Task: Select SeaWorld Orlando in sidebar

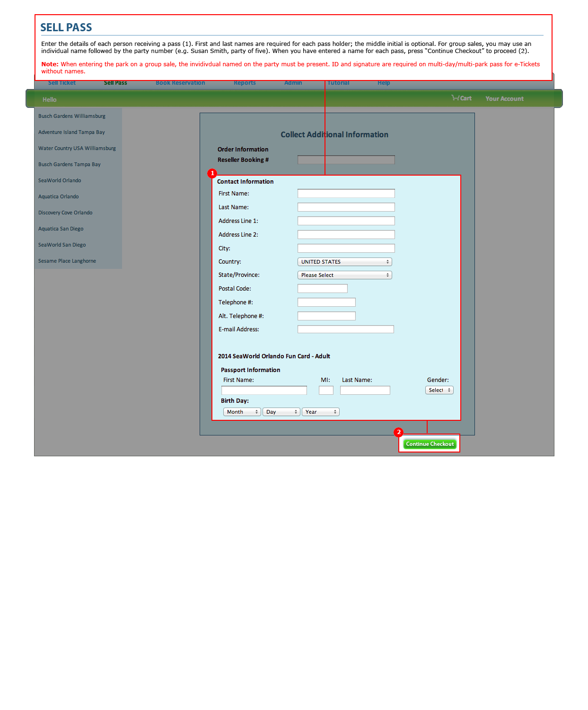Action: (x=60, y=180)
